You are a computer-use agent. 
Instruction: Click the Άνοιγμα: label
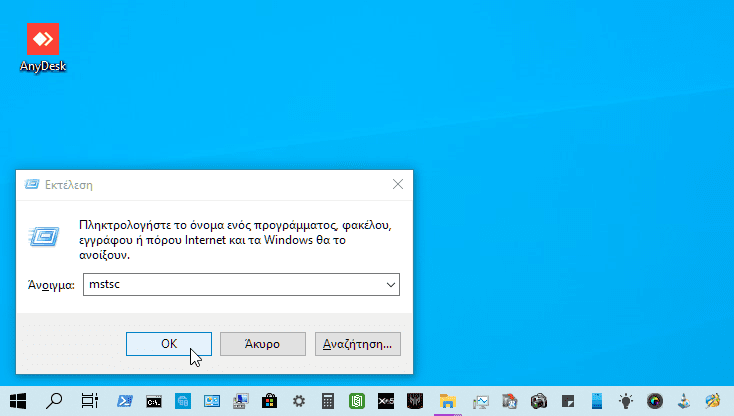click(51, 285)
